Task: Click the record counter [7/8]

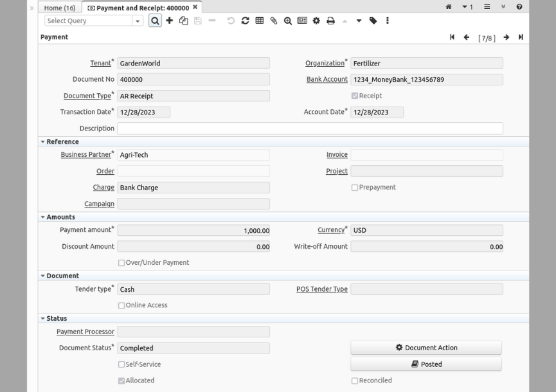Action: pos(487,38)
